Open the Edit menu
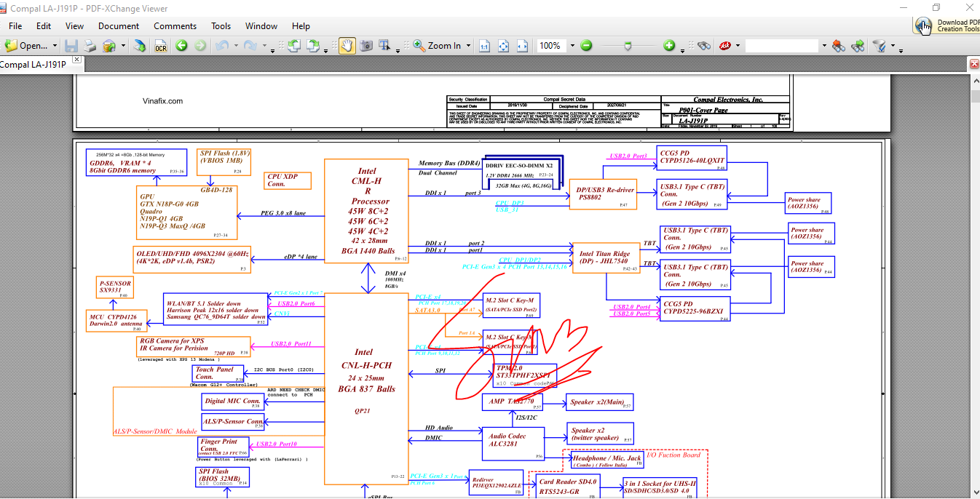 click(x=44, y=25)
